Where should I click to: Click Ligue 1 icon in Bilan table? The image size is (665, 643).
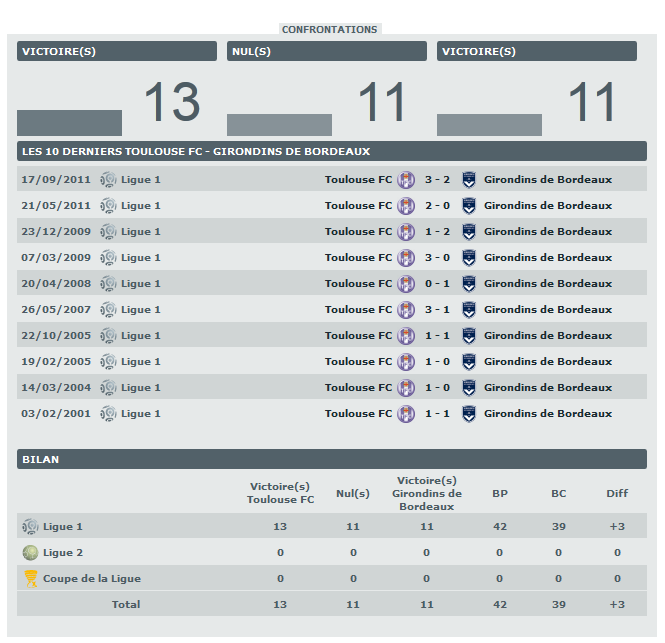(x=31, y=526)
